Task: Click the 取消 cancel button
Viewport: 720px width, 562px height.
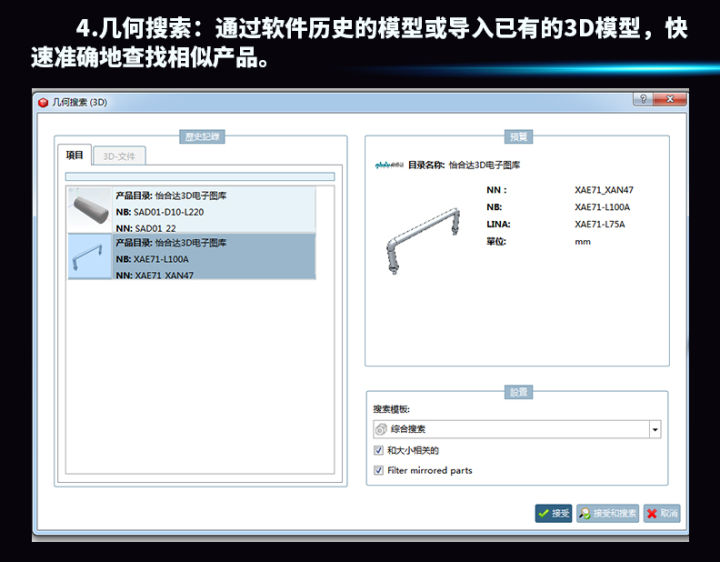Action: (662, 513)
